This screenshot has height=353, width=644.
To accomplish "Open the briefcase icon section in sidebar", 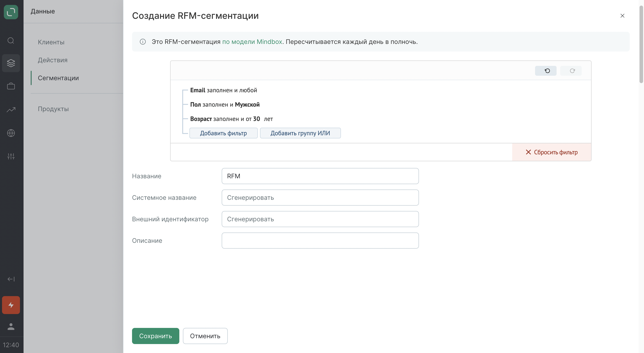I will tap(11, 86).
